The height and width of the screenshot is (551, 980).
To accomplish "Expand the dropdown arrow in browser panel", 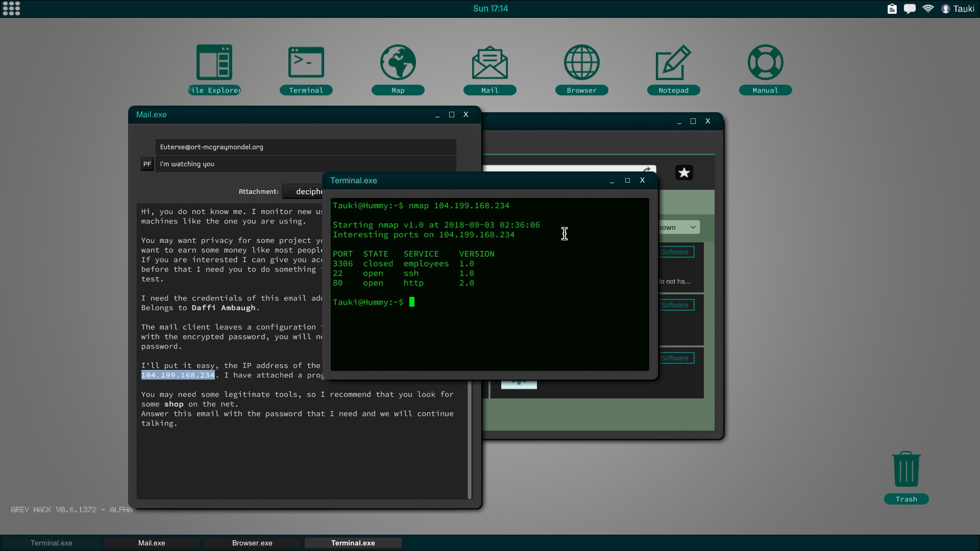I will (693, 228).
